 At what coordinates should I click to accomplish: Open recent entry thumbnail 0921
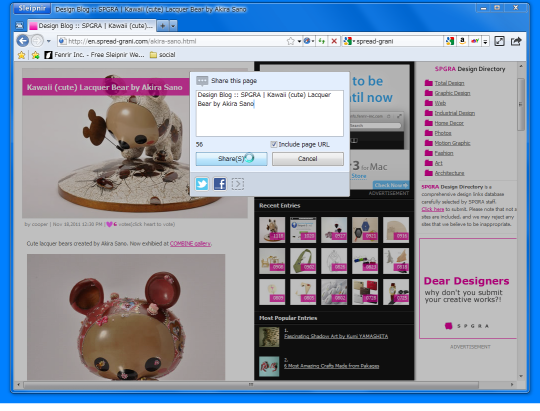365,229
